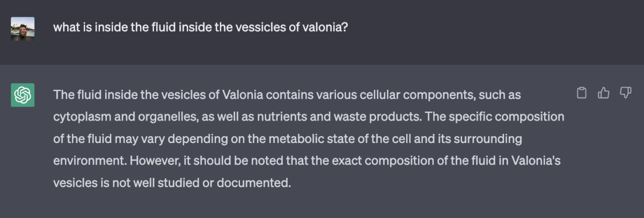Click the green ChatGPT logo avatar
The image size is (644, 218).
pos(23,95)
